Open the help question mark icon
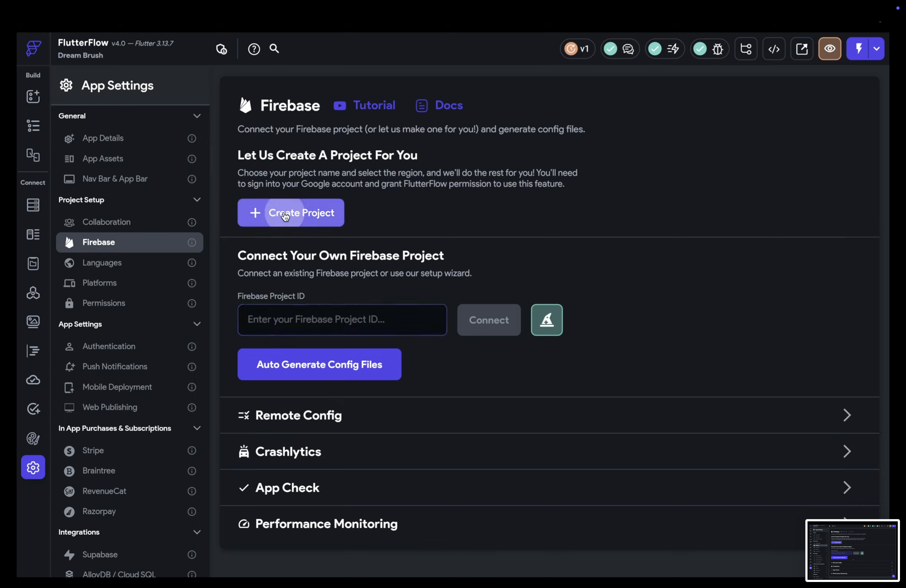This screenshot has height=588, width=906. pos(254,49)
